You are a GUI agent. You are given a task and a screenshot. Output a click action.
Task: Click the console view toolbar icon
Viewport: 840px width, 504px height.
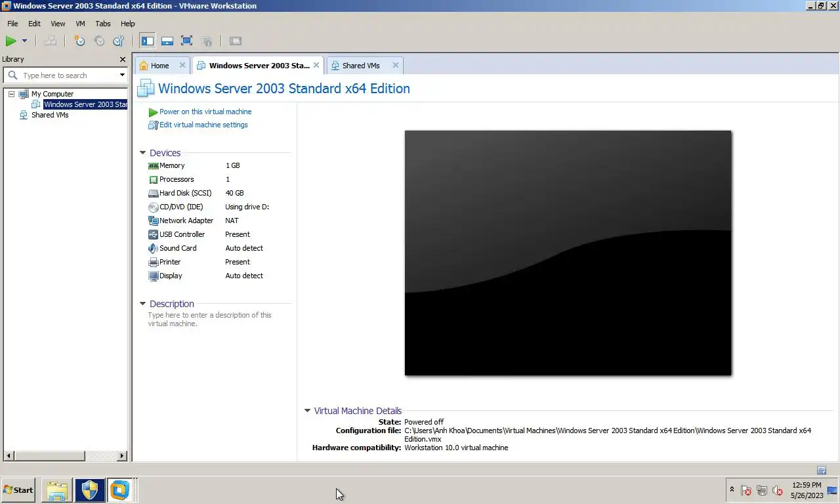point(236,41)
